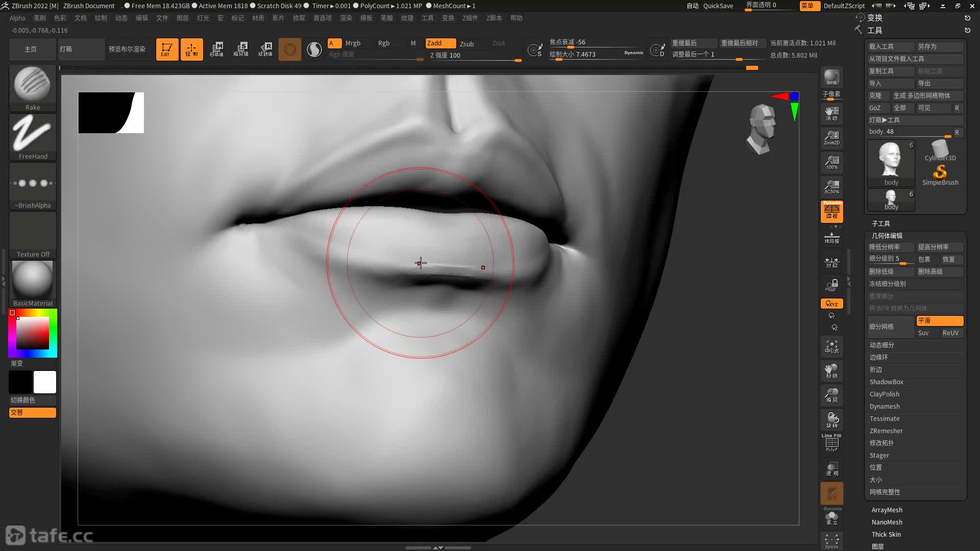Viewport: 980px width, 551px height.
Task: Adjust the focal shift -56 slider
Action: (596, 42)
